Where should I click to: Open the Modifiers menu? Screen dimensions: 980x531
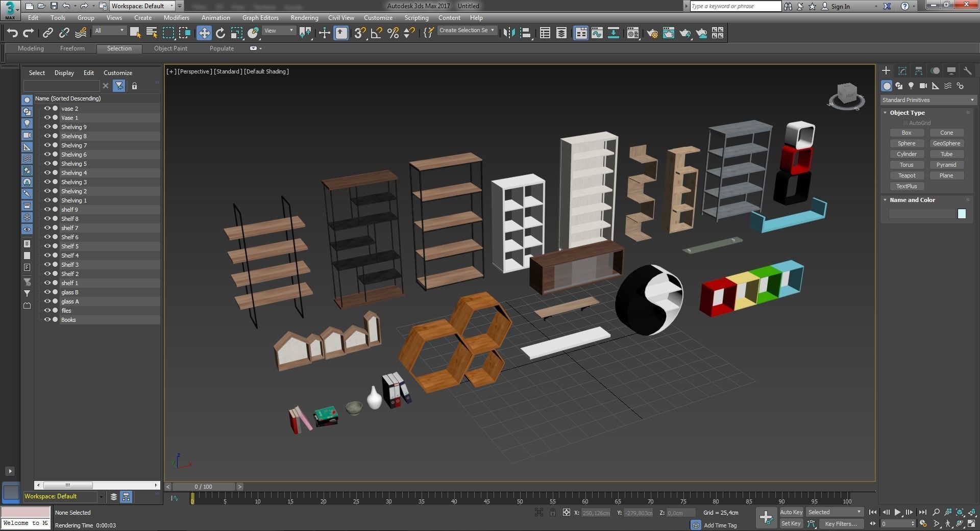click(177, 18)
